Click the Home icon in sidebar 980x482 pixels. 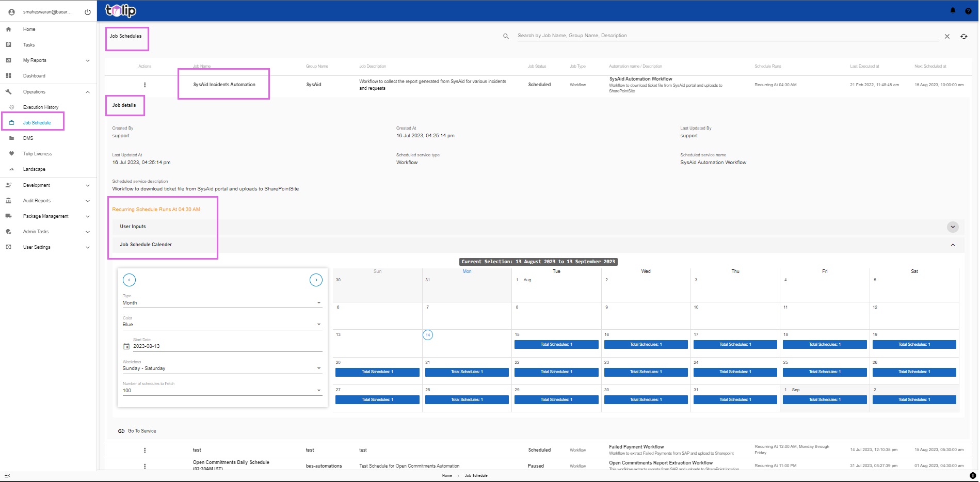8,29
